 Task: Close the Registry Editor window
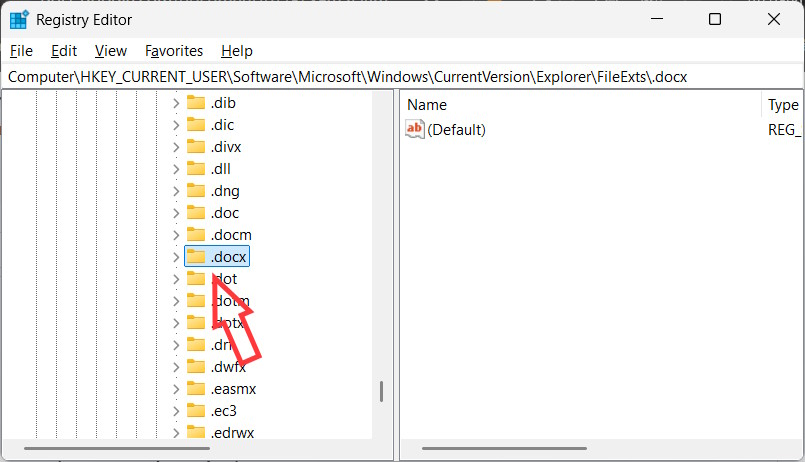coord(774,20)
